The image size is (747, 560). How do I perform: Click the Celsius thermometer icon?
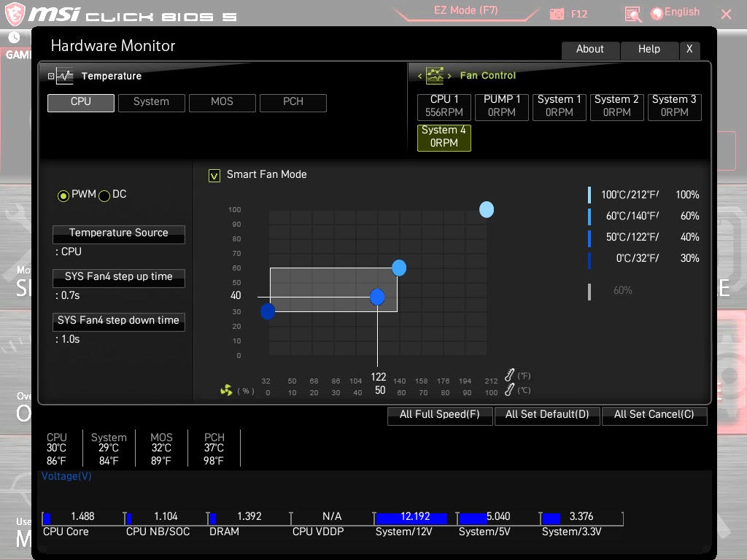click(510, 389)
